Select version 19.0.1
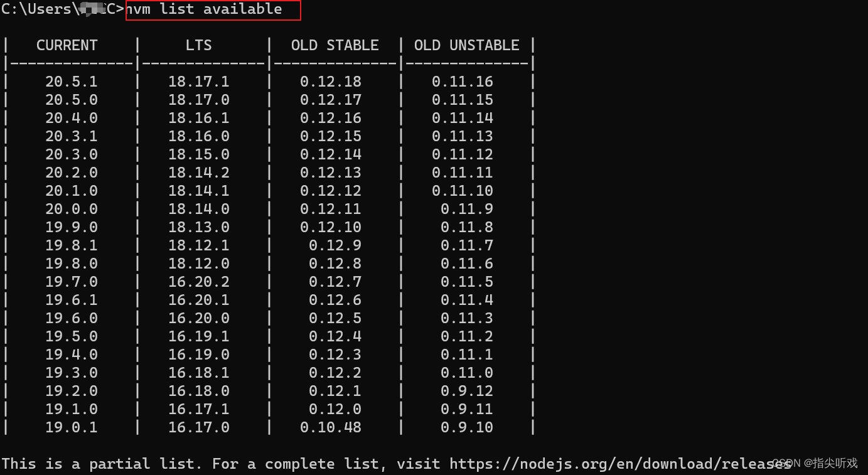868x475 pixels. click(x=72, y=428)
